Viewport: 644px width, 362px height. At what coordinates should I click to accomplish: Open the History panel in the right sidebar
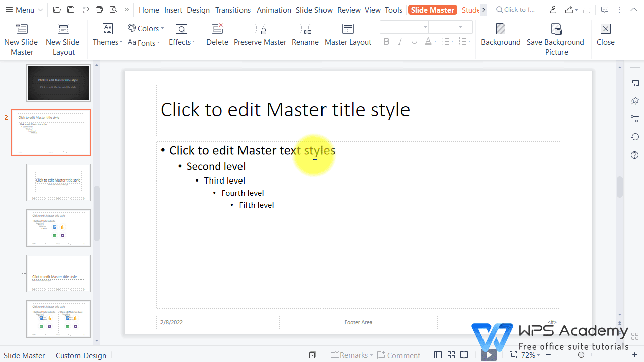[x=634, y=137]
